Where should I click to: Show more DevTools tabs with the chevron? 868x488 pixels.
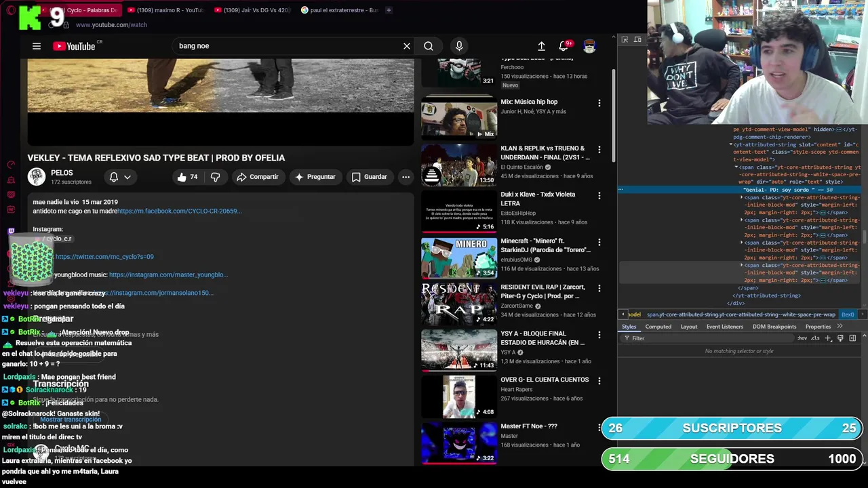pos(840,326)
